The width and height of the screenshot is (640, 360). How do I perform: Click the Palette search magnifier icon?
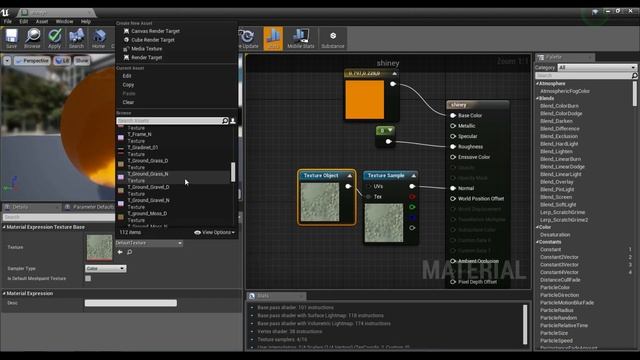[x=634, y=76]
